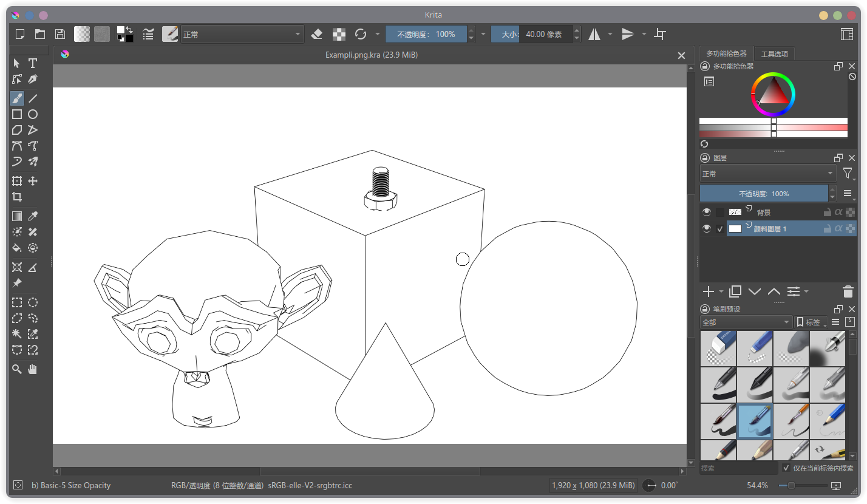Expand the add-layer dropdown arrow
This screenshot has height=504, width=867.
click(721, 292)
